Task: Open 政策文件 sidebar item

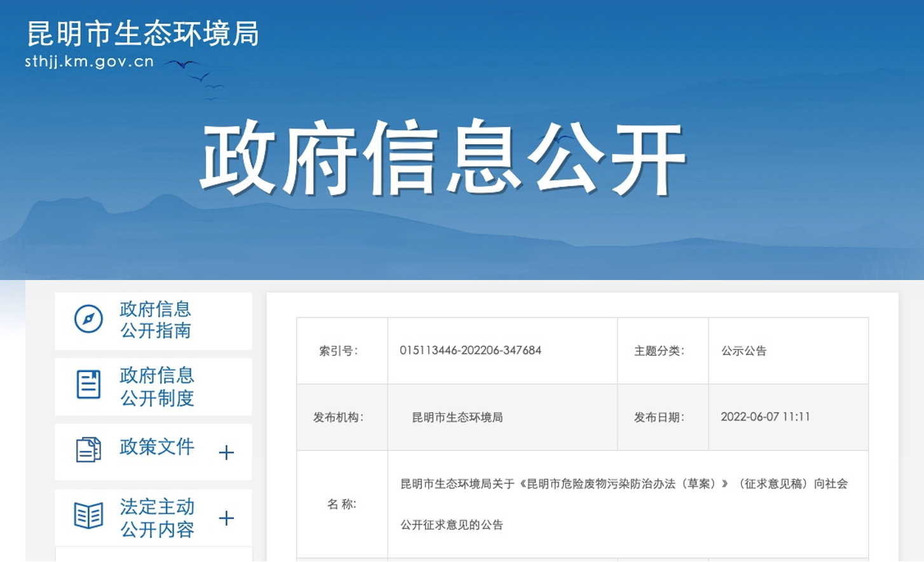Action: tap(153, 452)
